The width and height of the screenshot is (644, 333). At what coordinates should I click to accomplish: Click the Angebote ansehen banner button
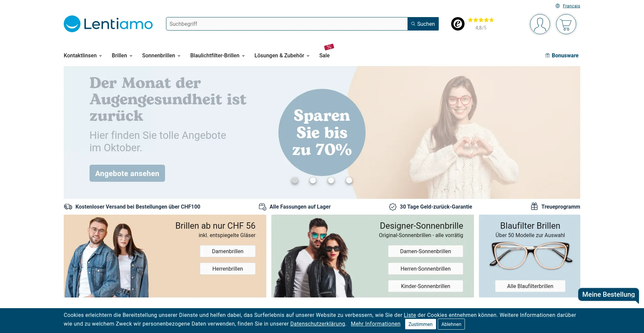(x=127, y=173)
